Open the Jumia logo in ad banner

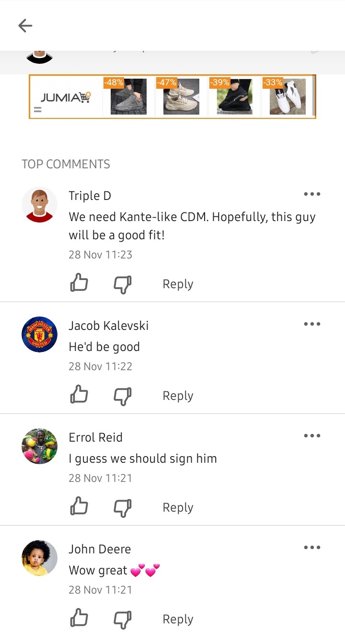(66, 97)
